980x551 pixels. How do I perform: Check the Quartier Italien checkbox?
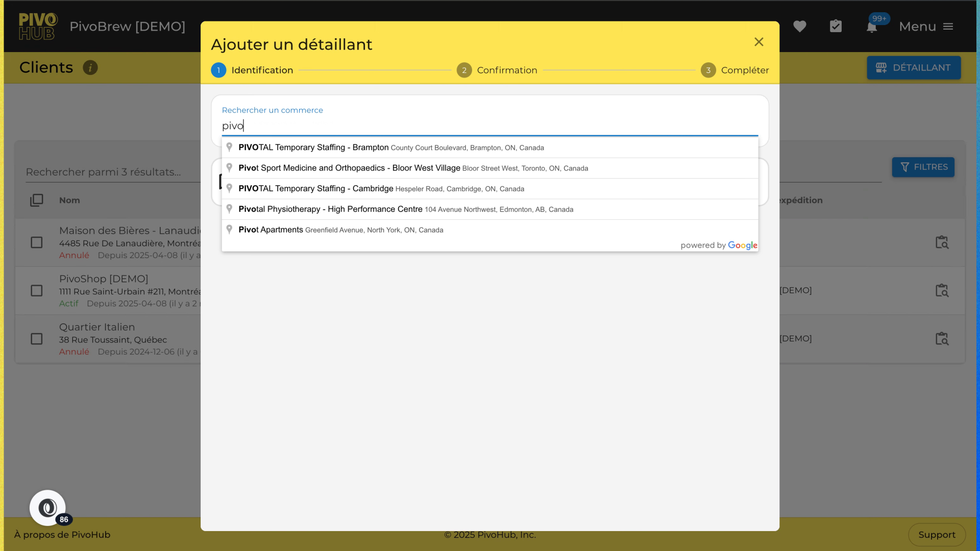[37, 339]
